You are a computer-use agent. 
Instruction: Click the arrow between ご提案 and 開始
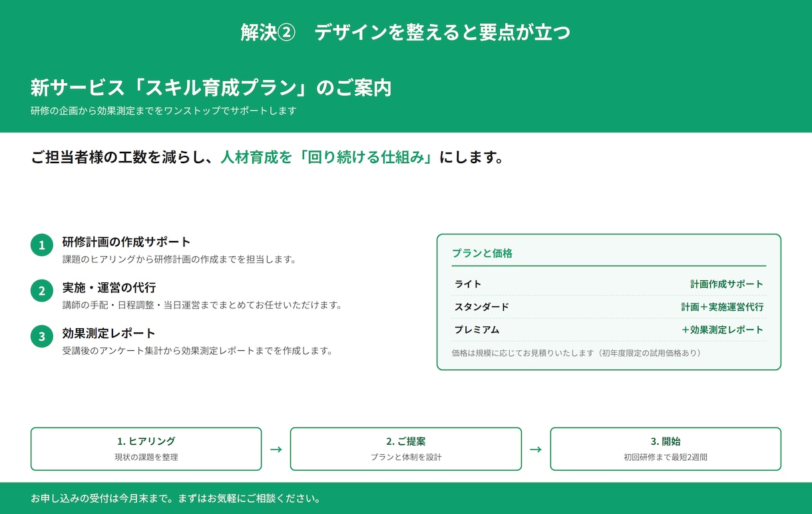[x=535, y=449]
